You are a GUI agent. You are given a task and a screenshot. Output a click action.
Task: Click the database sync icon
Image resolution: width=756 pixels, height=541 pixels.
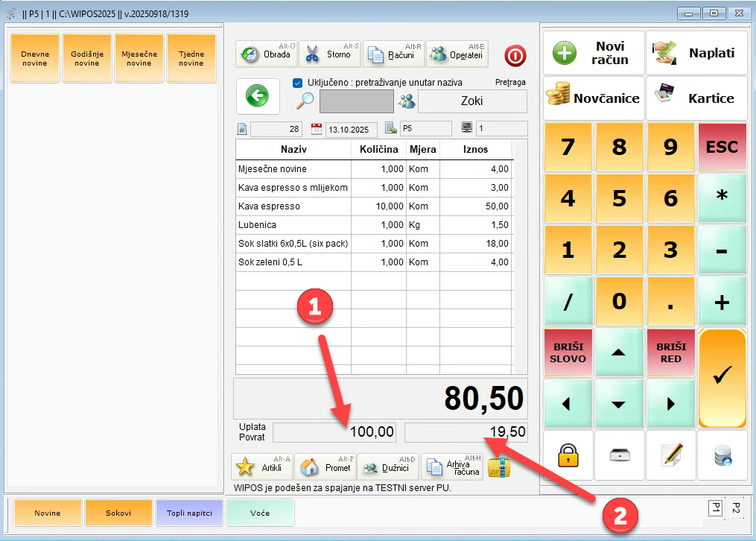click(722, 455)
